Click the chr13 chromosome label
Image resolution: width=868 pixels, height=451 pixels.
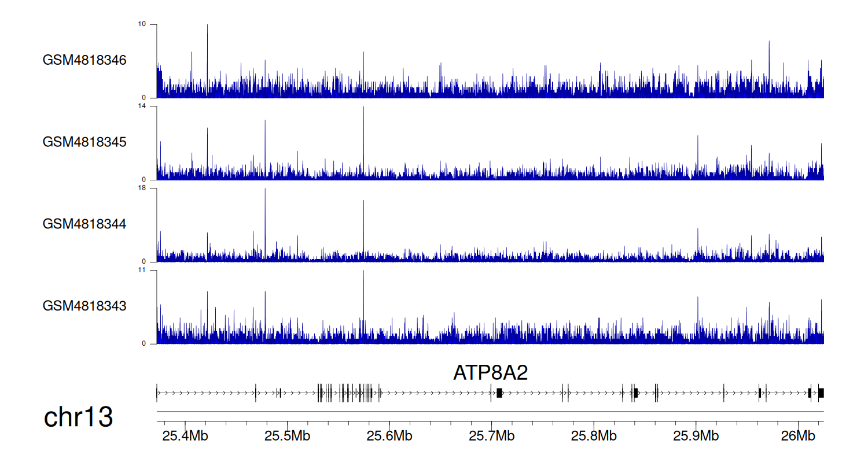pos(78,417)
